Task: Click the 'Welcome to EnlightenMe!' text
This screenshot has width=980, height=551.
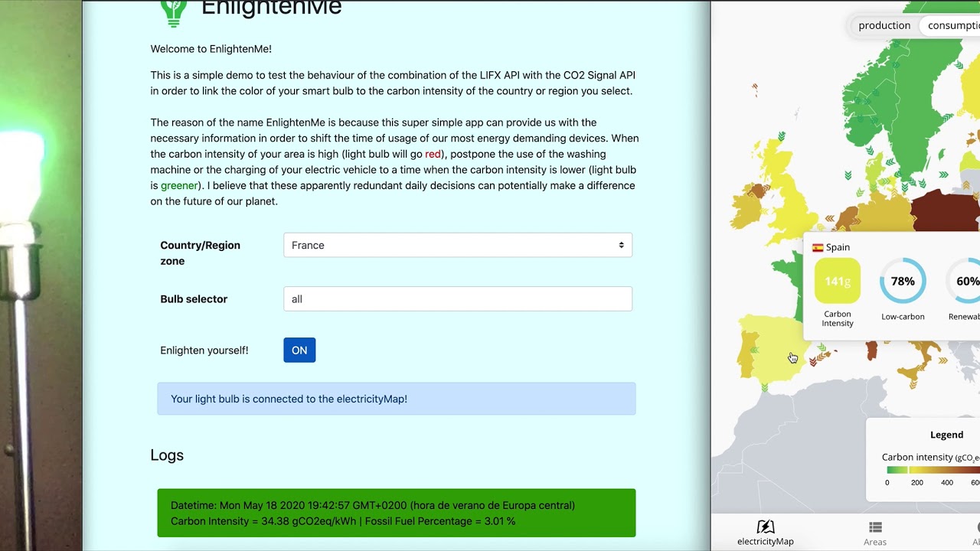Action: (x=211, y=49)
